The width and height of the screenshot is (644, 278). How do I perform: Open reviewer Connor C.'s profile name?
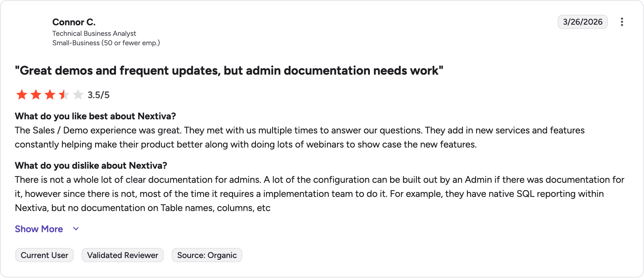point(74,22)
